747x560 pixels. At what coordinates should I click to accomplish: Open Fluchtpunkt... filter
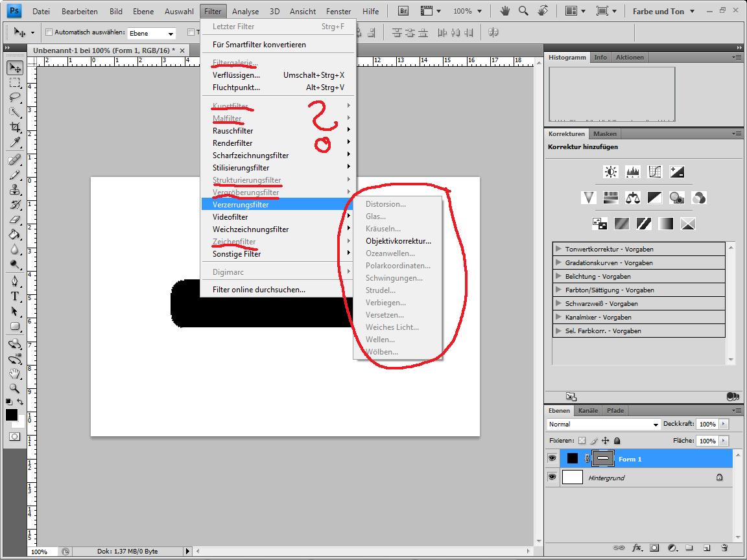click(x=278, y=87)
